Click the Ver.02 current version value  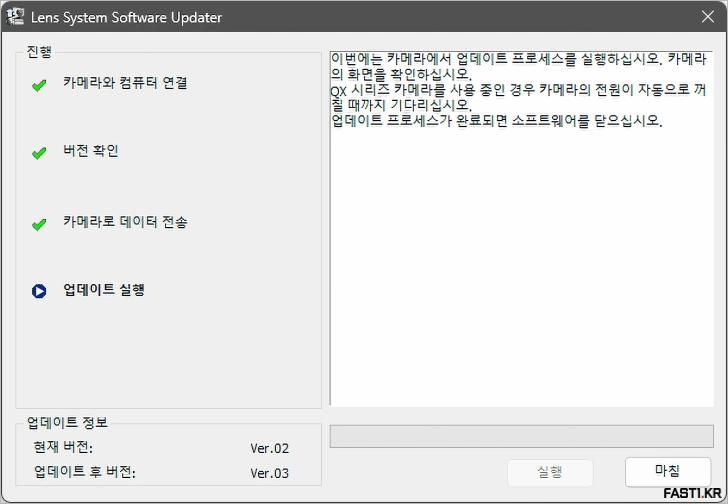[269, 448]
